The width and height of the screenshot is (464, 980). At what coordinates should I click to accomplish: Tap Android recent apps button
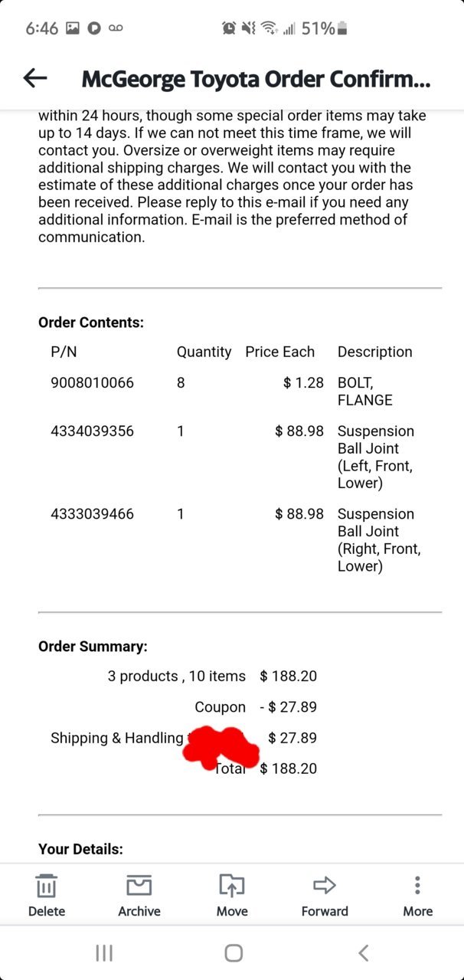point(104,952)
